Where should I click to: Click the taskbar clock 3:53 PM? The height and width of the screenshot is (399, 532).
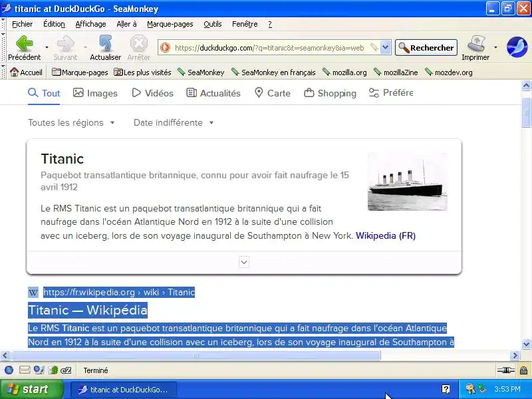(x=507, y=389)
